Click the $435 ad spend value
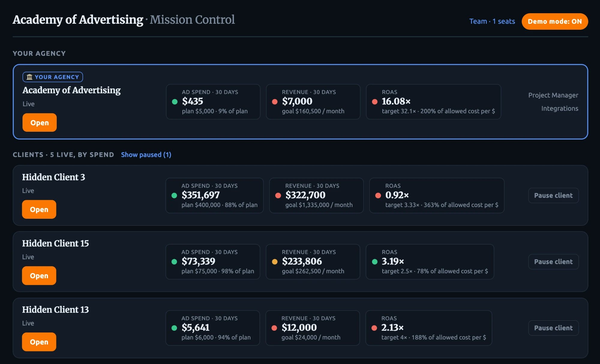This screenshot has width=600, height=364. [192, 101]
